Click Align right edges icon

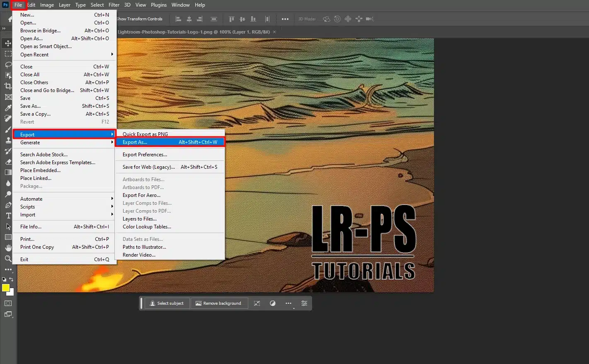tap(199, 19)
